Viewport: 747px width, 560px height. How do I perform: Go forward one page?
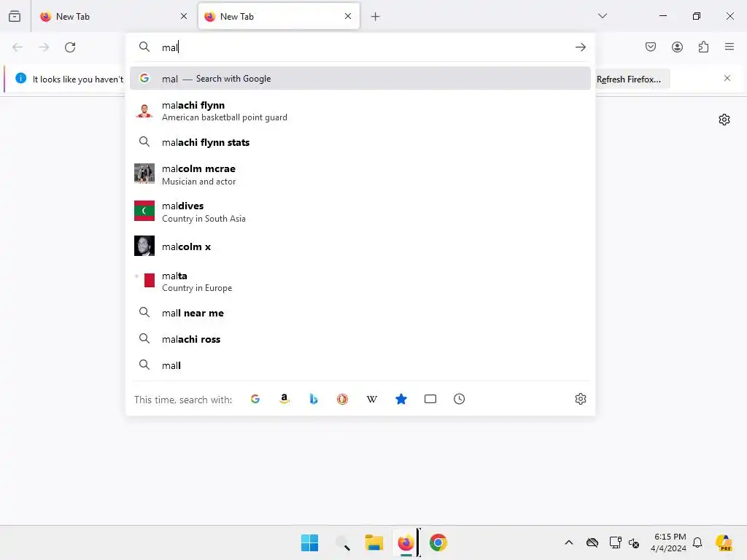44,47
